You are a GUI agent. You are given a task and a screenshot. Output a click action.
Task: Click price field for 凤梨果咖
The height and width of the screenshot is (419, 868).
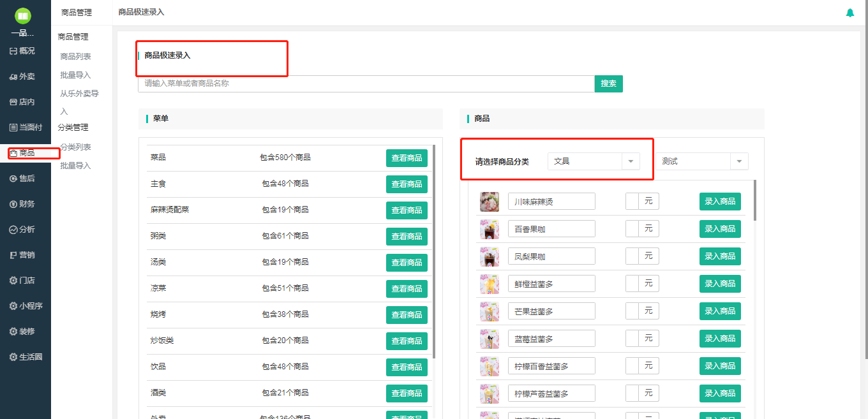click(x=632, y=256)
